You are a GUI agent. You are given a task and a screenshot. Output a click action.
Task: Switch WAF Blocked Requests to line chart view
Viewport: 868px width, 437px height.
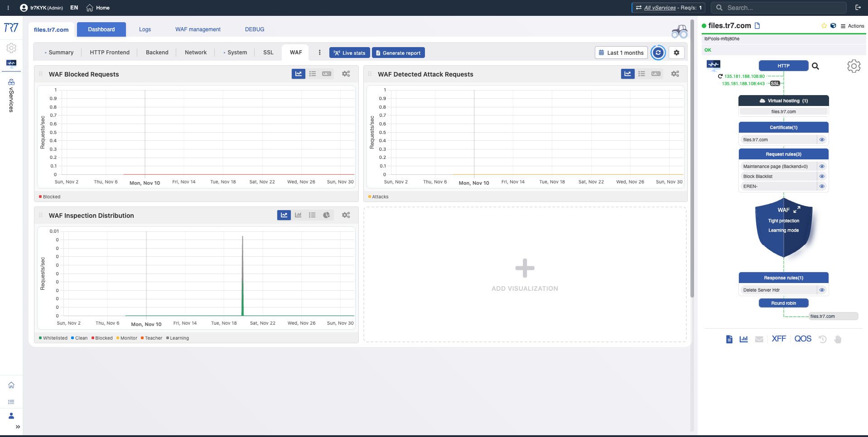[299, 74]
